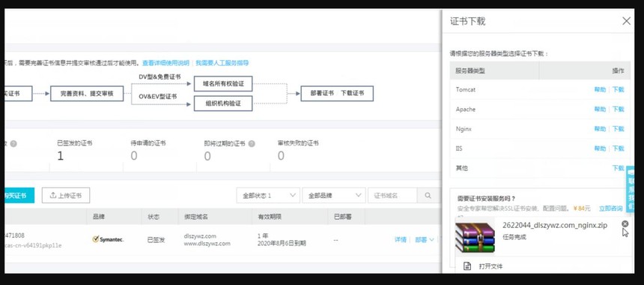This screenshot has height=285, width=644.
Task: Click the 上传证书 upload button
Action: coord(66,195)
